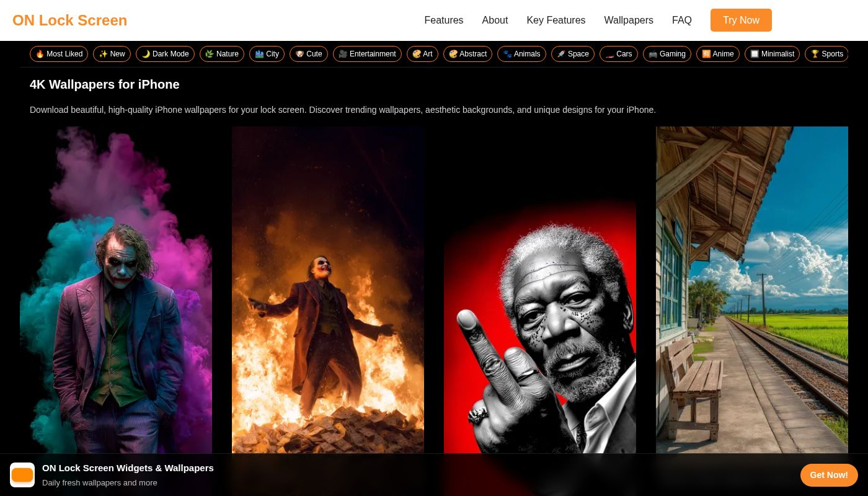868x496 pixels.
Task: Click the Get Now! button
Action: (828, 475)
